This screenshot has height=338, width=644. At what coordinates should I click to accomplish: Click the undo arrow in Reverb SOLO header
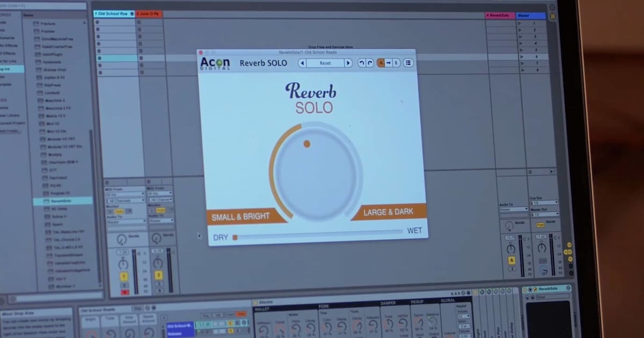point(361,62)
